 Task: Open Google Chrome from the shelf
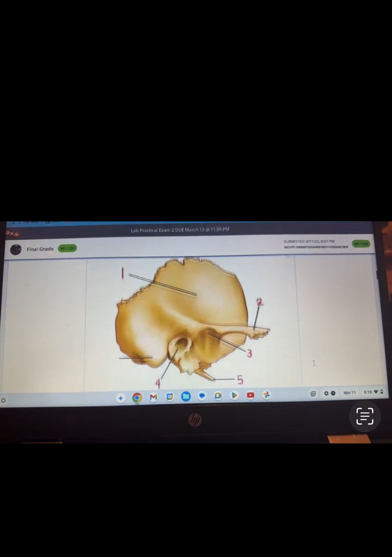[x=137, y=398]
